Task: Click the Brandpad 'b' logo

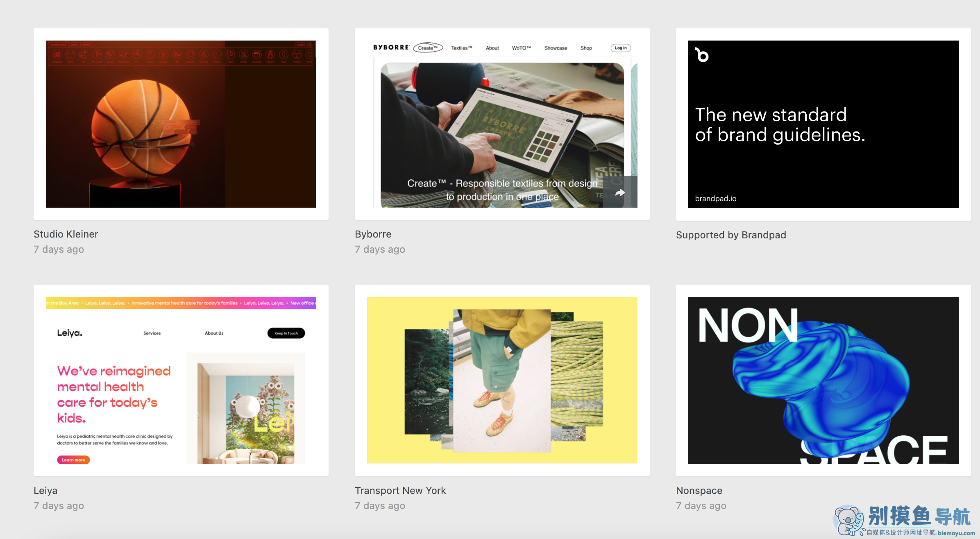Action: coord(701,55)
